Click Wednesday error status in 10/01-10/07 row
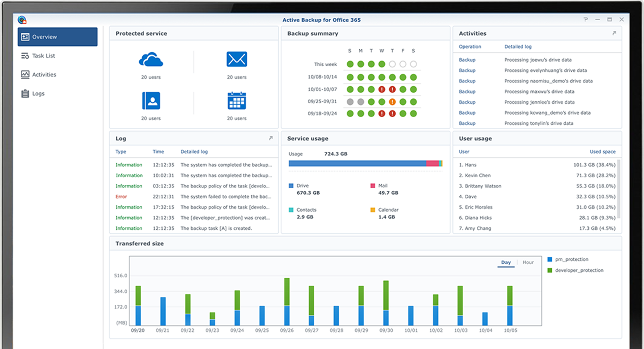Screen dimensions: 644x349 382,89
